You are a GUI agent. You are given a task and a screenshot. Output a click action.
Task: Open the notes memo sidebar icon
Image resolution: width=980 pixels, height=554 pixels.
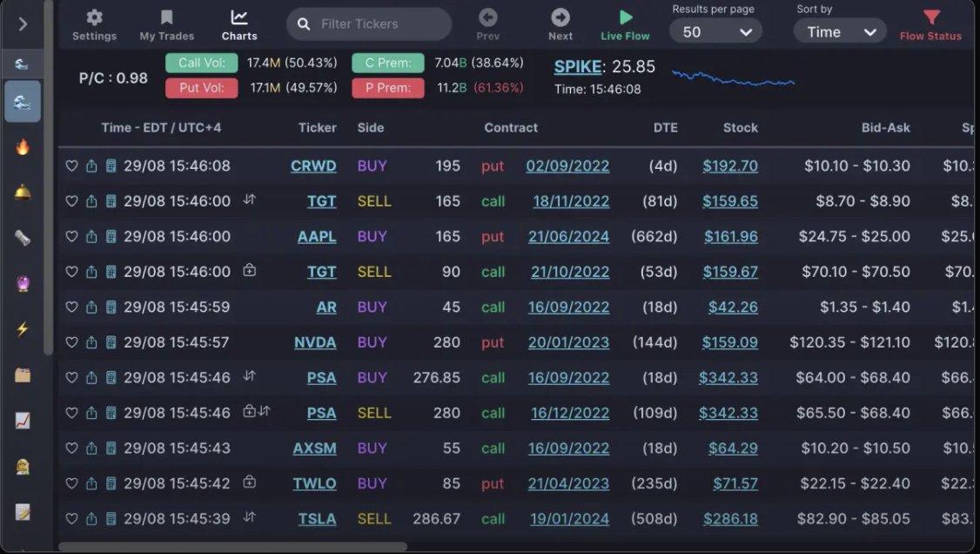point(23,511)
